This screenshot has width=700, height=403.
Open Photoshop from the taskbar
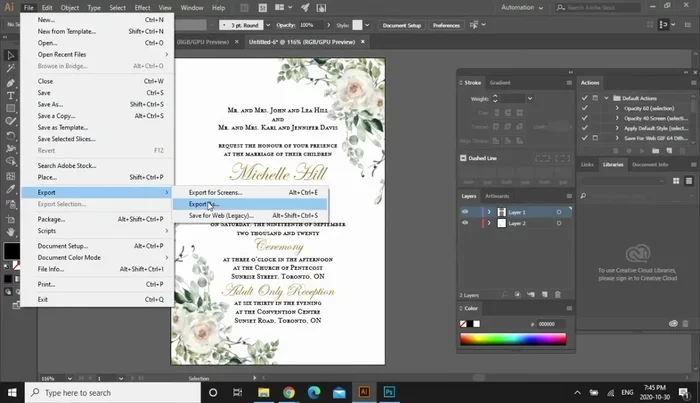(389, 392)
